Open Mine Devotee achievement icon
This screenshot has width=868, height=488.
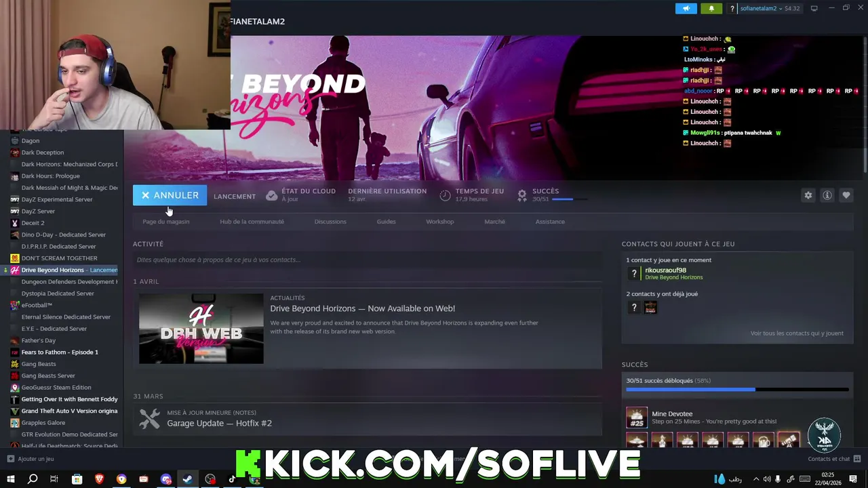(x=637, y=418)
